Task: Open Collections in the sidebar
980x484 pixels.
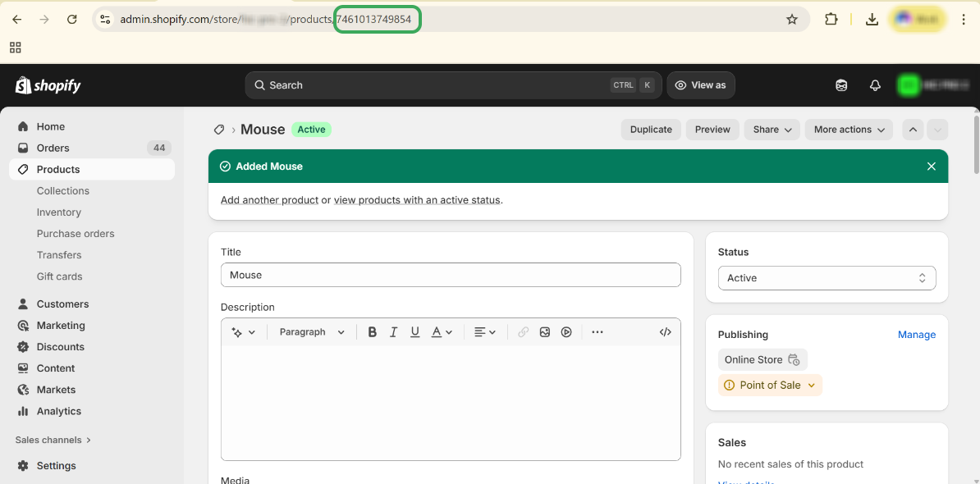Action: pyautogui.click(x=63, y=191)
